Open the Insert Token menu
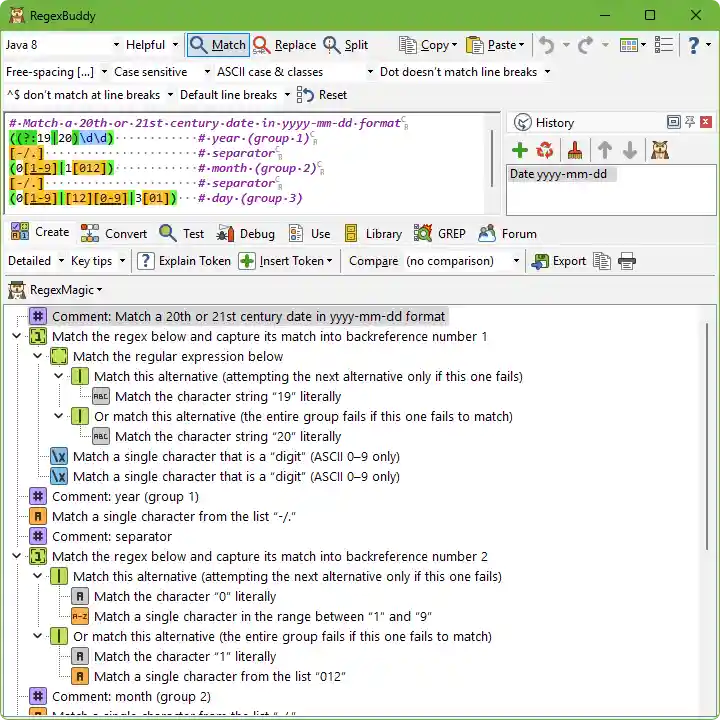Screen dimensions: 720x720 (285, 261)
